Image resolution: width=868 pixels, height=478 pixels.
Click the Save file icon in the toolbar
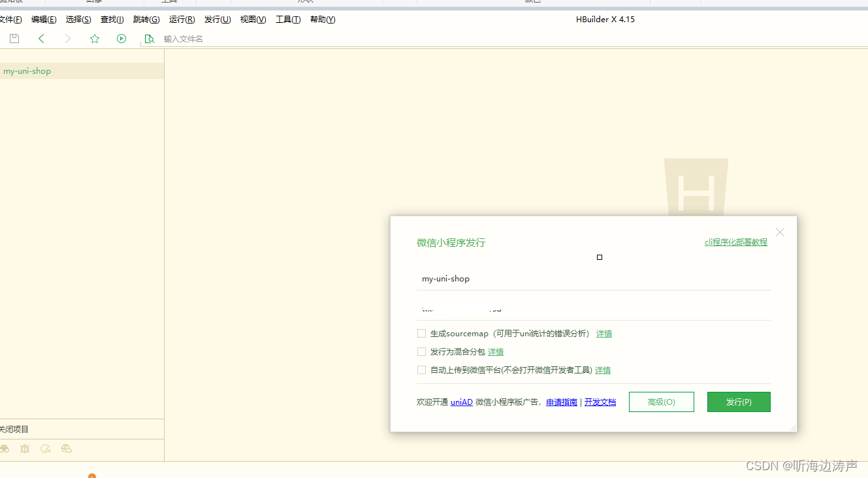(x=14, y=39)
